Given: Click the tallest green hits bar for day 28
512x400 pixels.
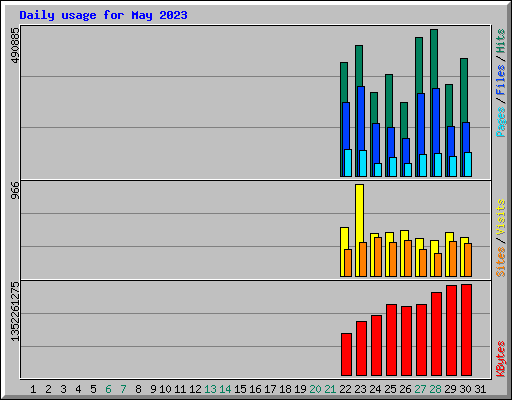Looking at the screenshot, I should (434, 59).
